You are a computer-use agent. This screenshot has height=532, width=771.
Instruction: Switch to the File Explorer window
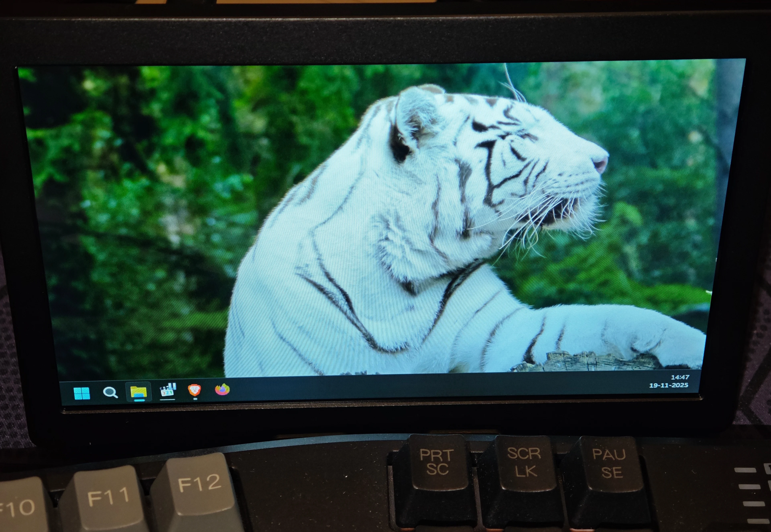(x=138, y=391)
